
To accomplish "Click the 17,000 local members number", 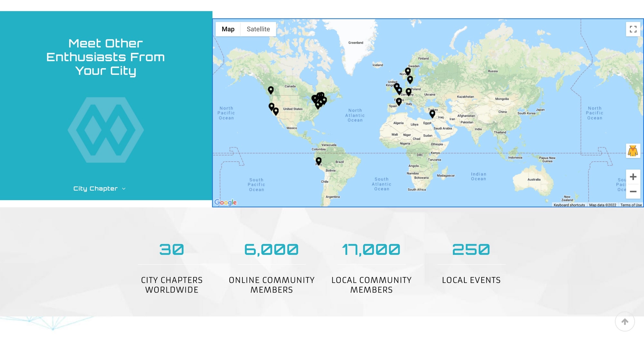I will point(371,250).
